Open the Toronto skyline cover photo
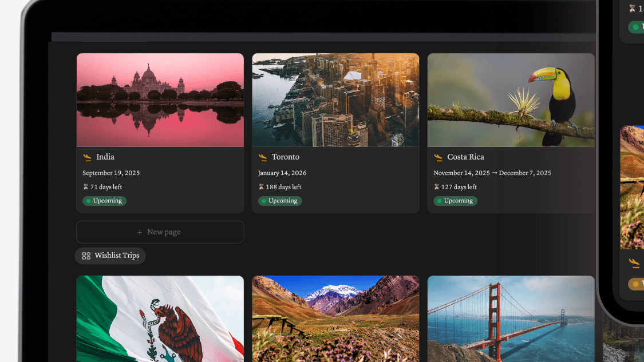This screenshot has height=362, width=644. coord(335,100)
